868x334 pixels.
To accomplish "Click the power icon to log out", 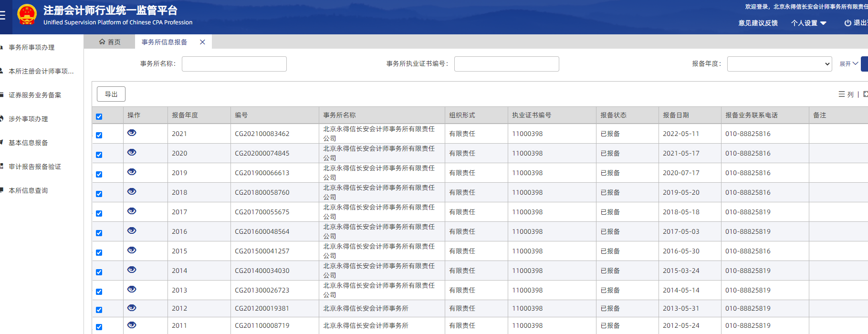I will (x=847, y=23).
